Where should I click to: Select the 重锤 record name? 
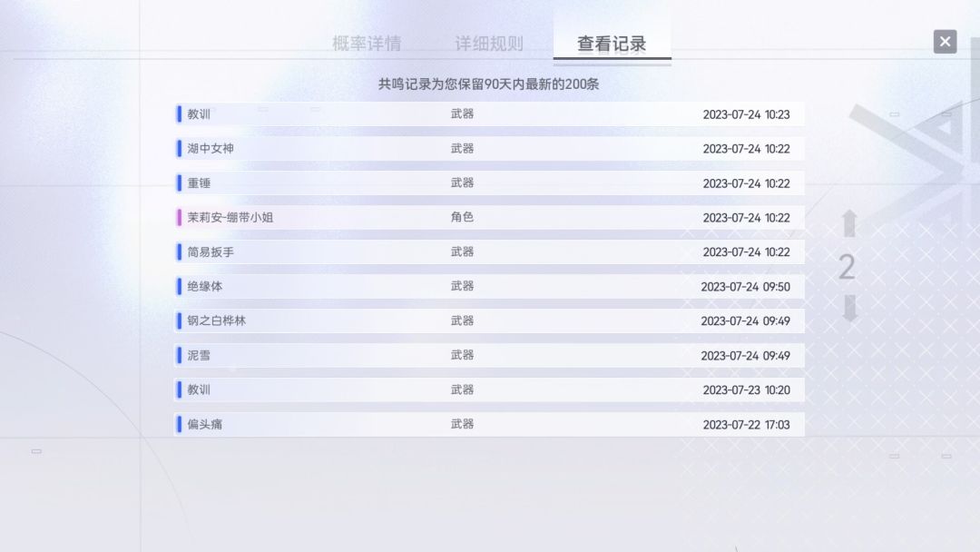click(x=199, y=183)
